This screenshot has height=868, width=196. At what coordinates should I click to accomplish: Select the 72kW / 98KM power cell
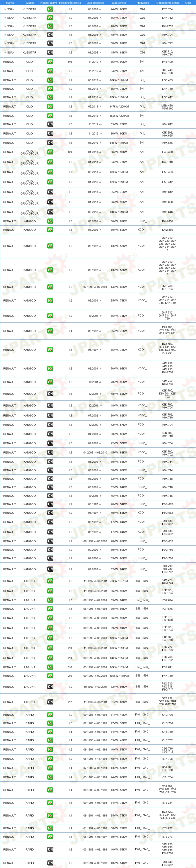119,687
